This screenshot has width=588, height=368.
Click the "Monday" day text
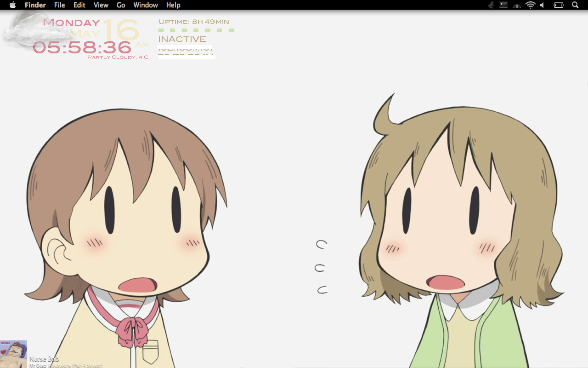pyautogui.click(x=71, y=23)
